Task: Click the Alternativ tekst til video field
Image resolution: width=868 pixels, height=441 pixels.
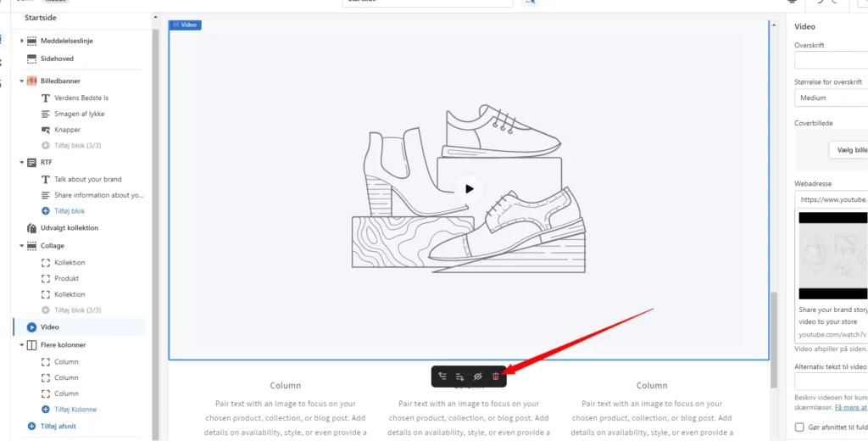Action: pyautogui.click(x=831, y=382)
